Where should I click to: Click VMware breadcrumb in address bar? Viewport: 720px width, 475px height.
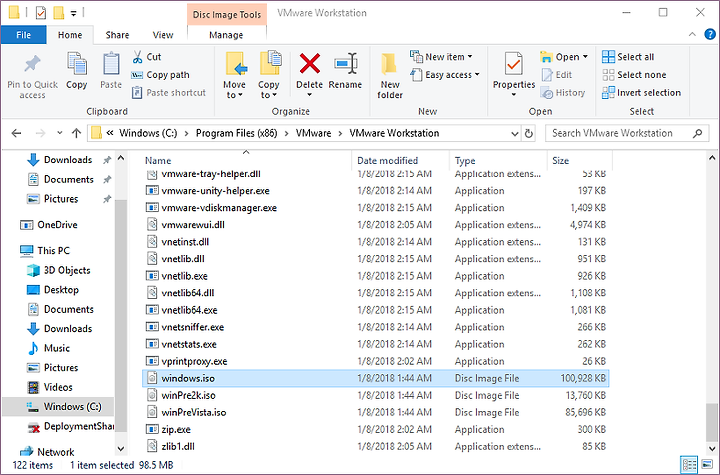(313, 133)
